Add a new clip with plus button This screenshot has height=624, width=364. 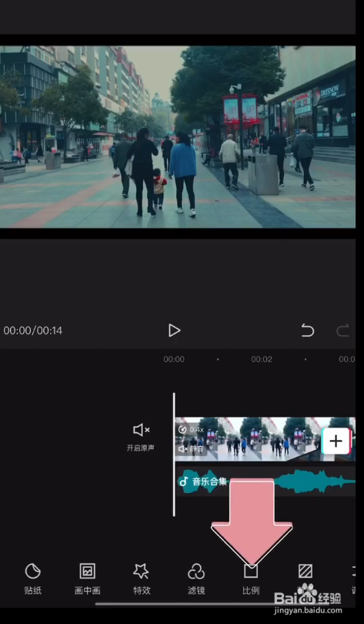pos(336,441)
